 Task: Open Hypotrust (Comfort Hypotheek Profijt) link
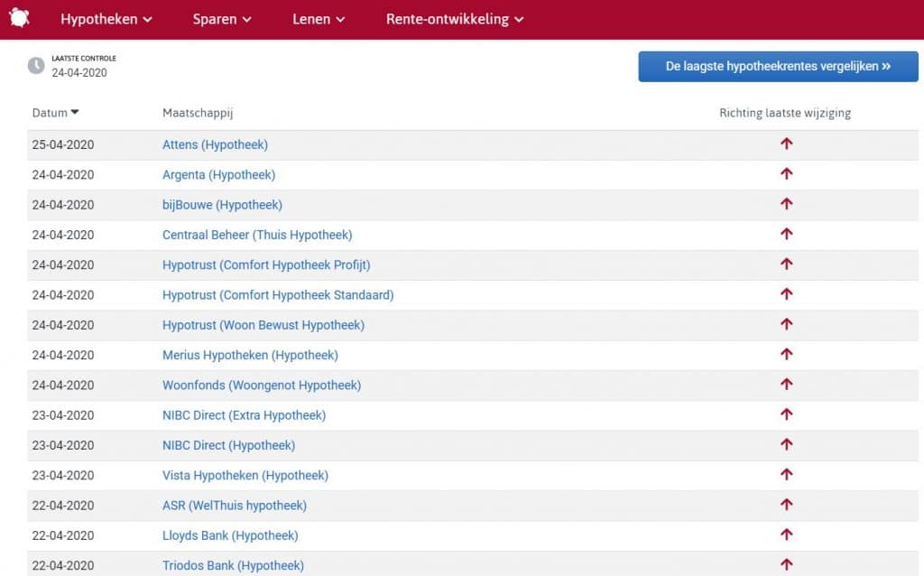(x=266, y=265)
